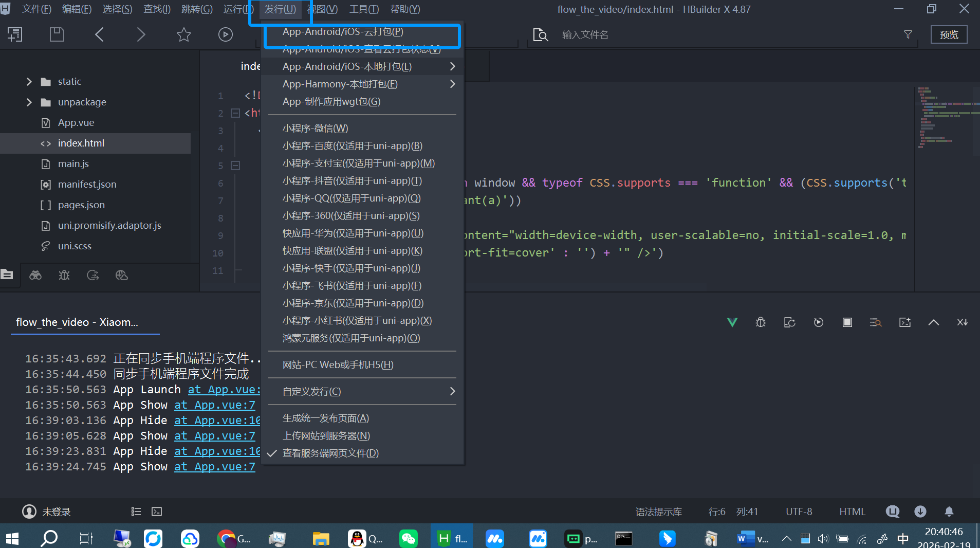Click 语法提示库 in status bar
Screen dimensions: 980x548
click(659, 512)
